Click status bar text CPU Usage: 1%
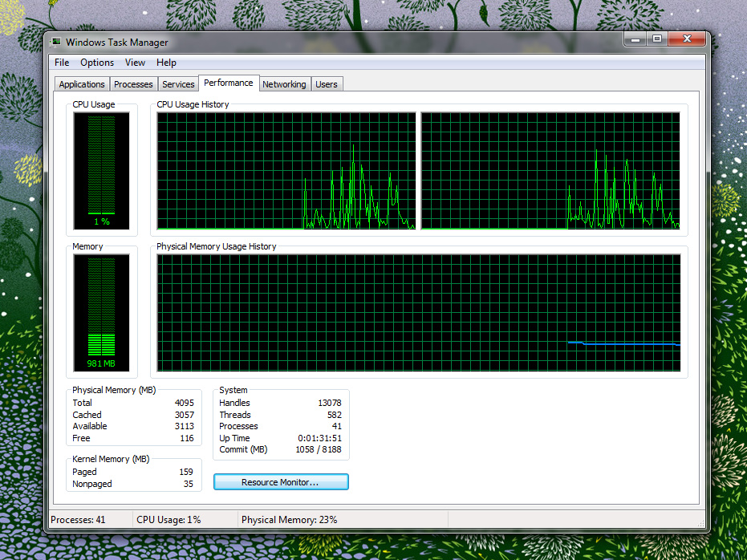This screenshot has width=747, height=560. 168,520
